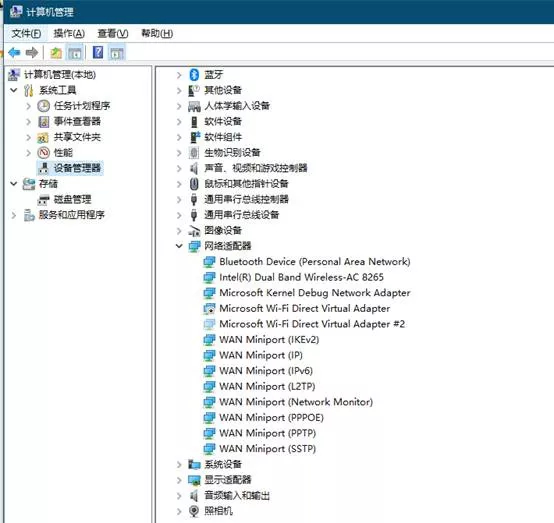Select WAN Miniport (PPPOE)
The height and width of the screenshot is (523, 554).
(x=271, y=417)
